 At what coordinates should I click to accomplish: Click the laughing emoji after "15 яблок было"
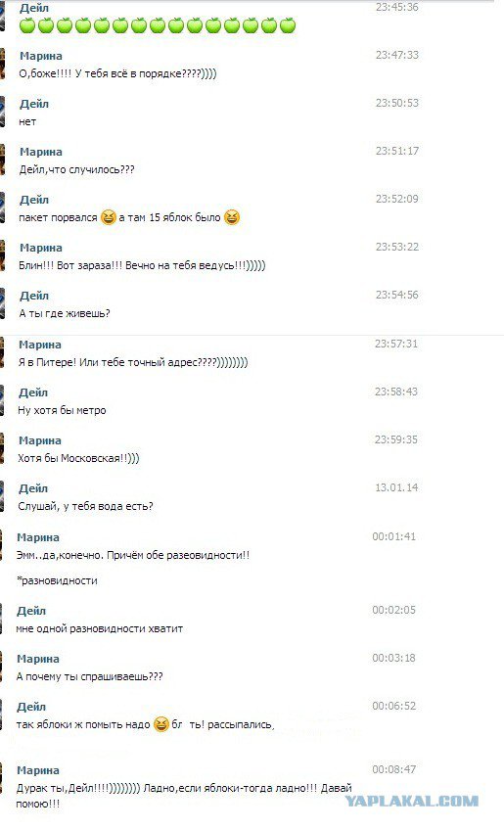(231, 217)
